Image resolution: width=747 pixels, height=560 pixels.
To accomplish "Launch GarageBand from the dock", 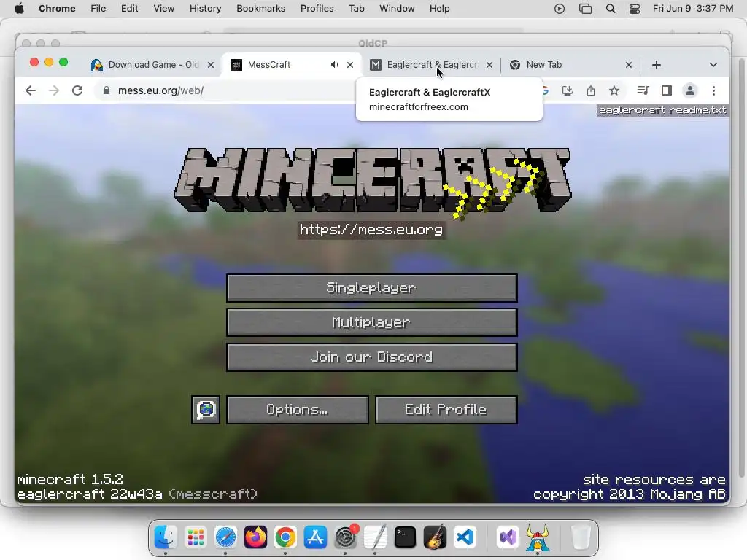I will 435,537.
